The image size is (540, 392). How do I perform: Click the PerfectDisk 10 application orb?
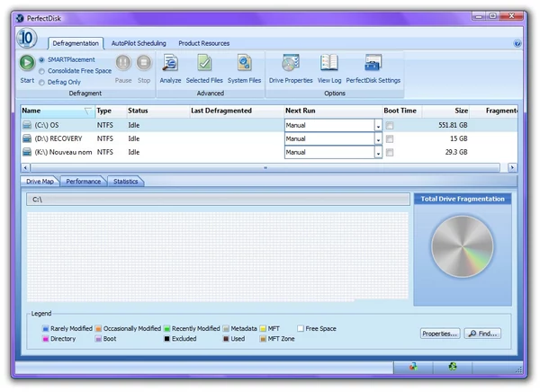click(26, 38)
